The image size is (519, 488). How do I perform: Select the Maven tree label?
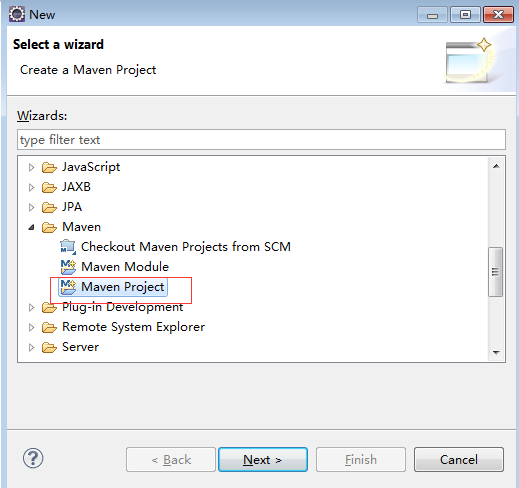pos(81,227)
